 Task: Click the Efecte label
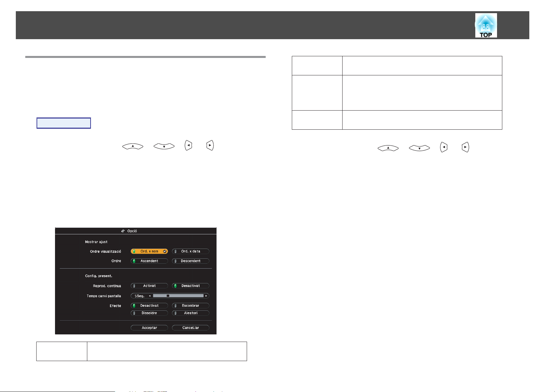[115, 306]
